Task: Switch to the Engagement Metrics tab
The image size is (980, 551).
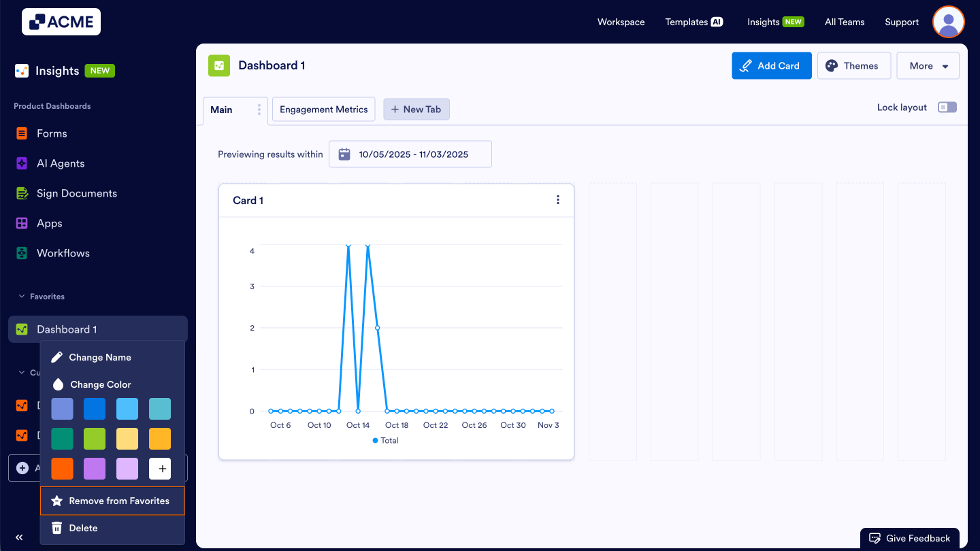Action: pyautogui.click(x=323, y=109)
